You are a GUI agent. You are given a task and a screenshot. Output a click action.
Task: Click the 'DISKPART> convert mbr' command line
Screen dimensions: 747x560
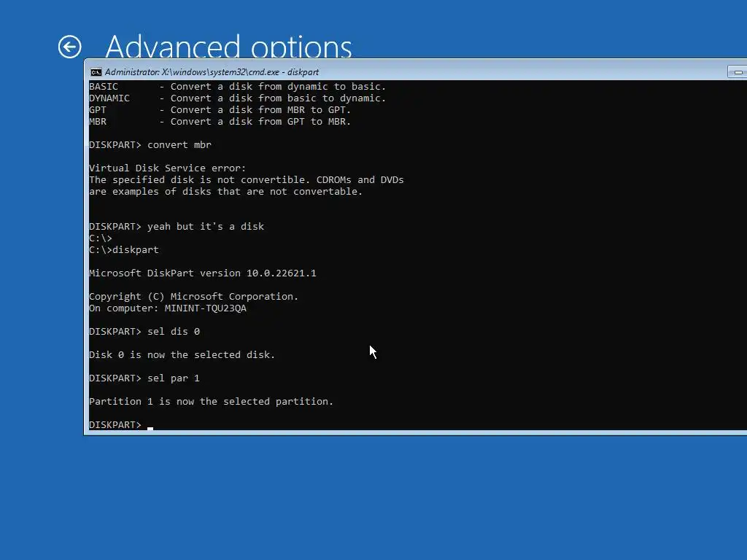point(150,145)
